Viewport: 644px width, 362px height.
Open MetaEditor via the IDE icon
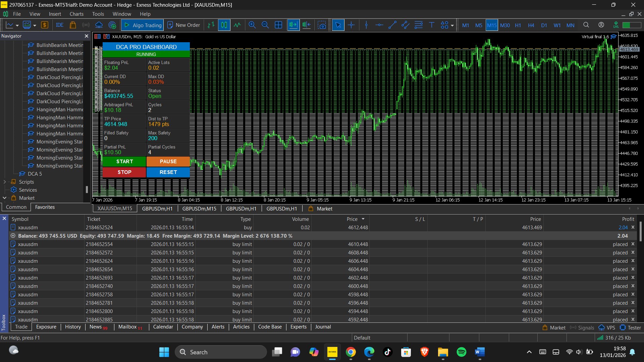[x=60, y=25]
